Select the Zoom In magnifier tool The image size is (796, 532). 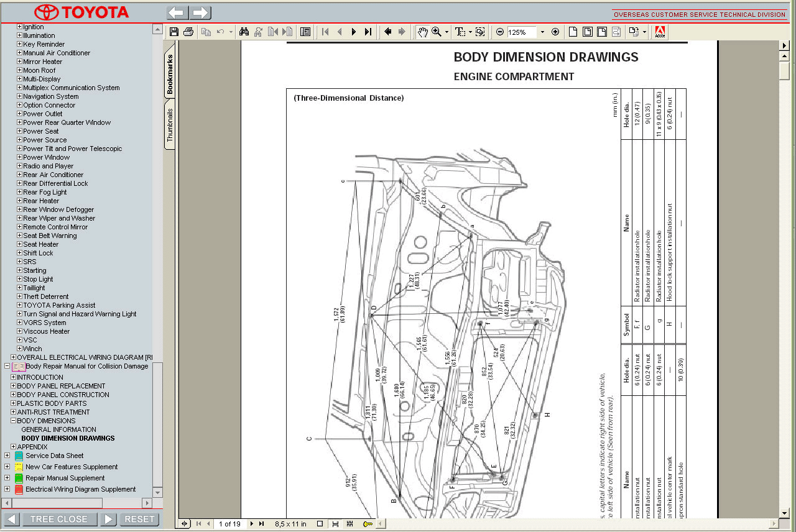click(x=437, y=32)
